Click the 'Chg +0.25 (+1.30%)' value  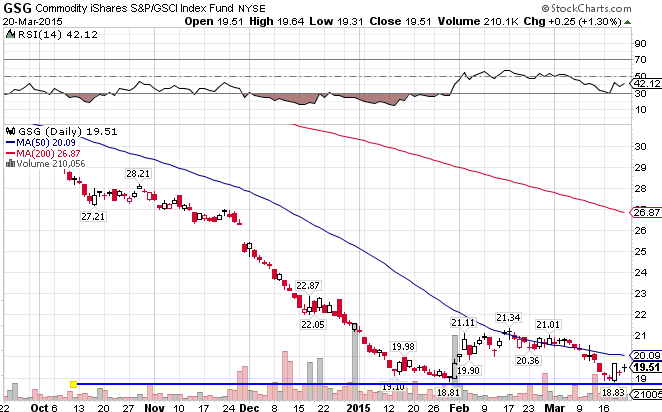pos(572,22)
